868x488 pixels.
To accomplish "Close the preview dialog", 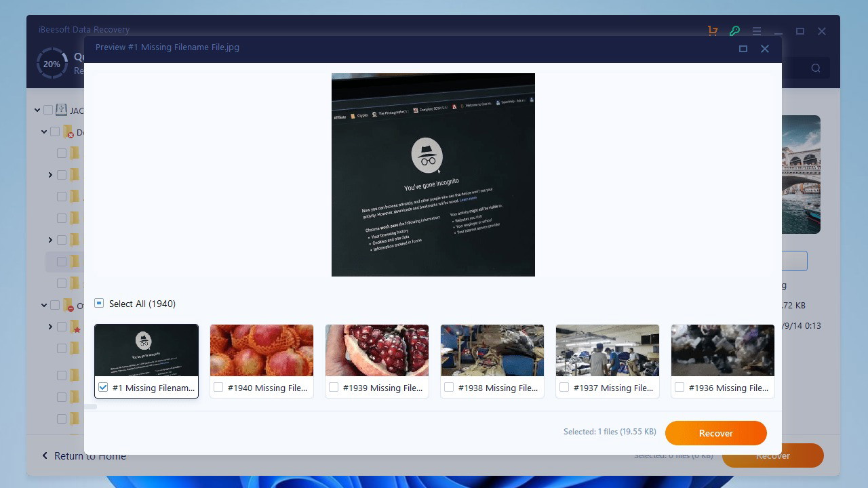I will pyautogui.click(x=765, y=49).
